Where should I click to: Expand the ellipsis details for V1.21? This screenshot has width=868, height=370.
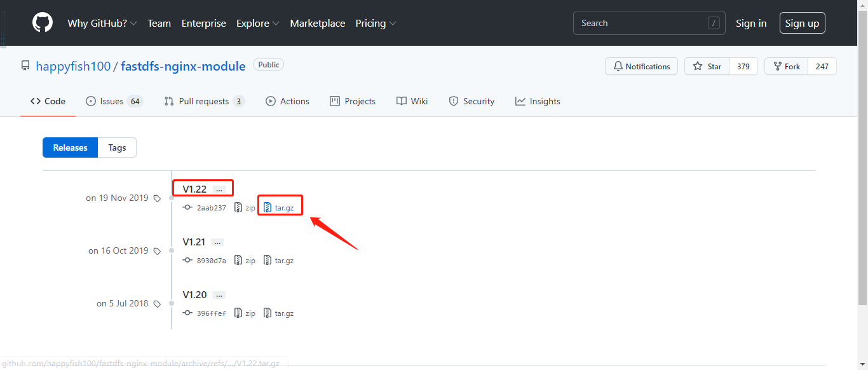[x=219, y=242]
